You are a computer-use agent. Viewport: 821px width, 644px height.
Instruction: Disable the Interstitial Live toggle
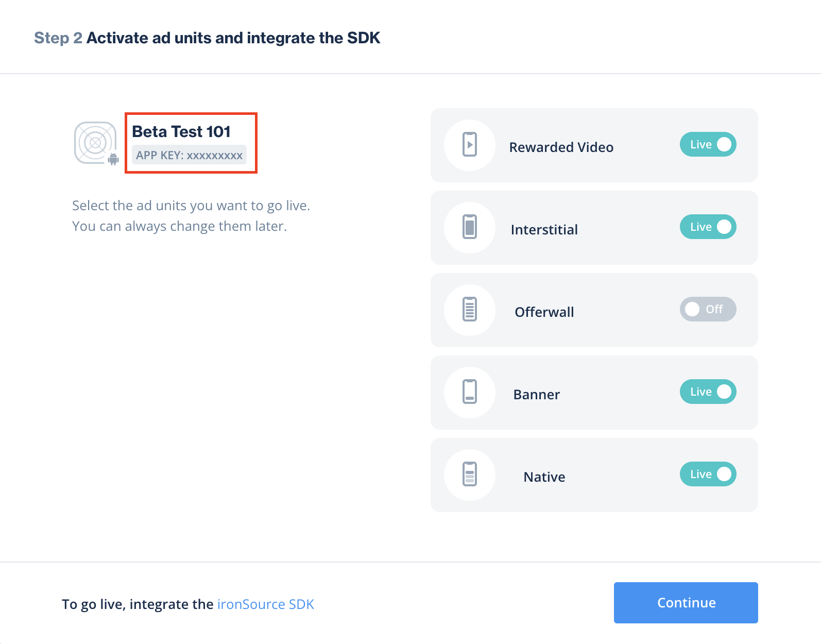click(x=708, y=227)
